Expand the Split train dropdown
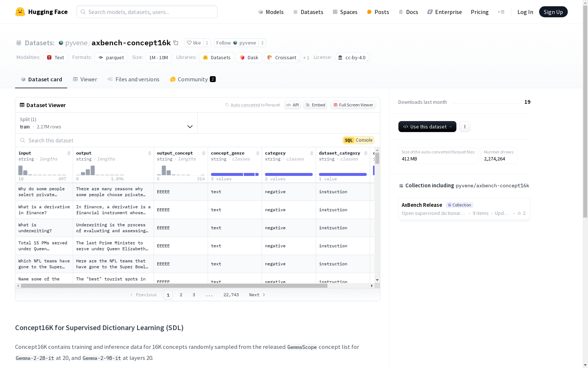588x368 pixels. (107, 123)
